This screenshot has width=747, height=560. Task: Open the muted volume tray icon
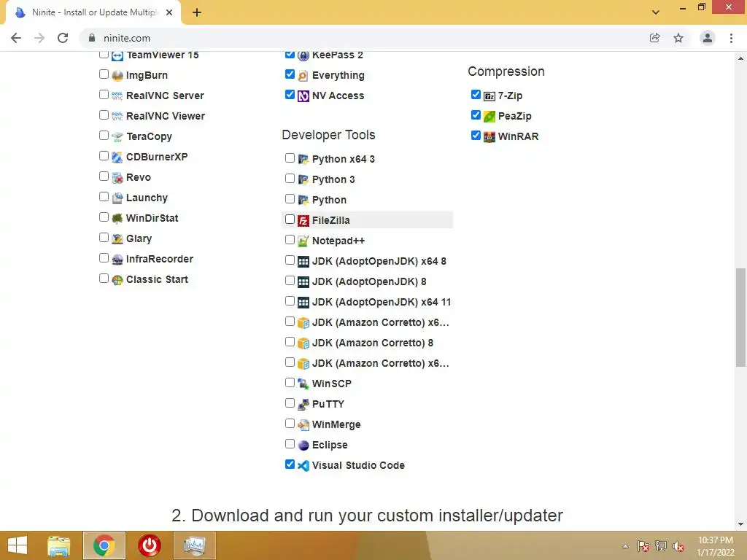pyautogui.click(x=678, y=546)
